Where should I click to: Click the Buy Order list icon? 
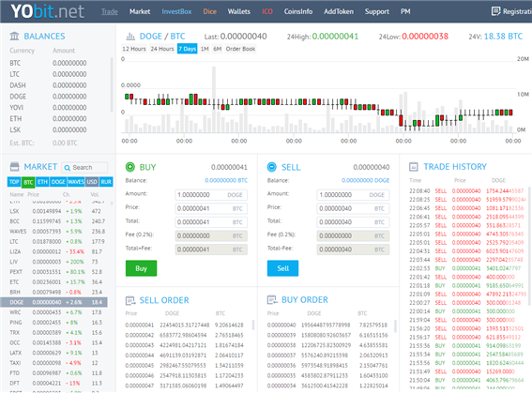click(x=272, y=300)
